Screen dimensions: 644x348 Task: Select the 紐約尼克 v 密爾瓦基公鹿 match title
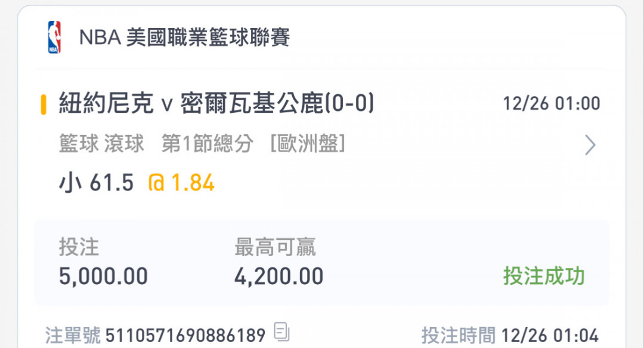216,103
